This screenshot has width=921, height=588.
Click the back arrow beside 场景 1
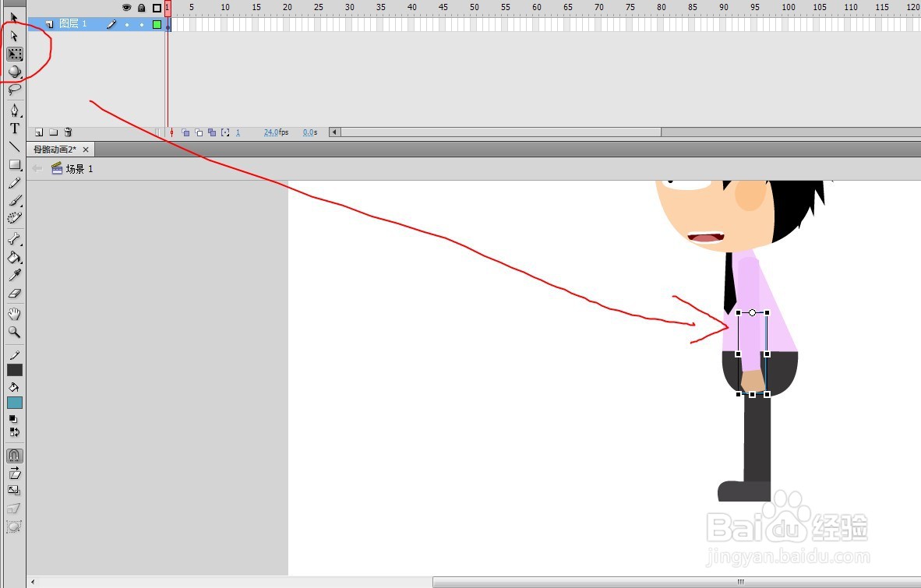coord(37,169)
